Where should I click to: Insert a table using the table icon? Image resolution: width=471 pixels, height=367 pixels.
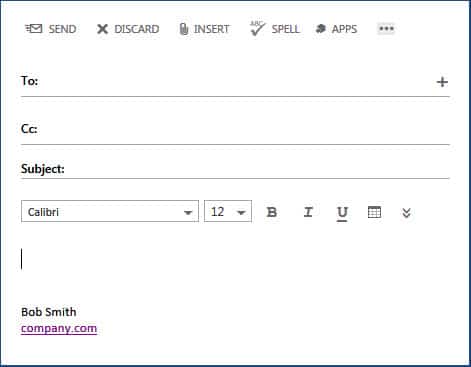(x=374, y=212)
